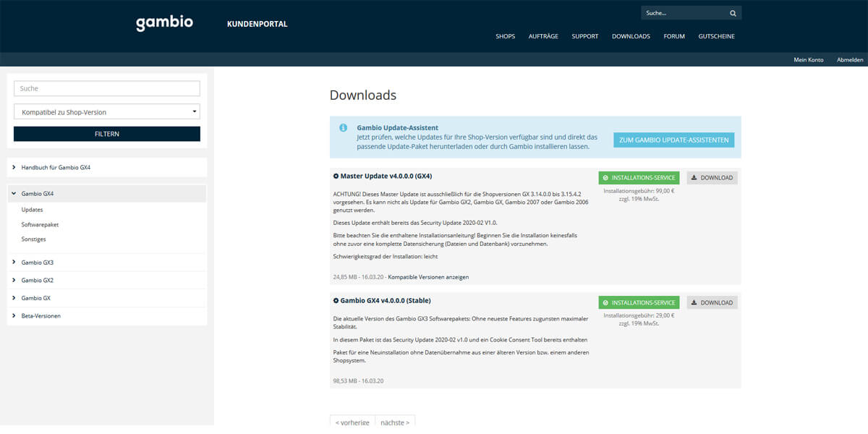Expand the Gambio GX section
Screen dimensions: 868x434
click(14, 298)
